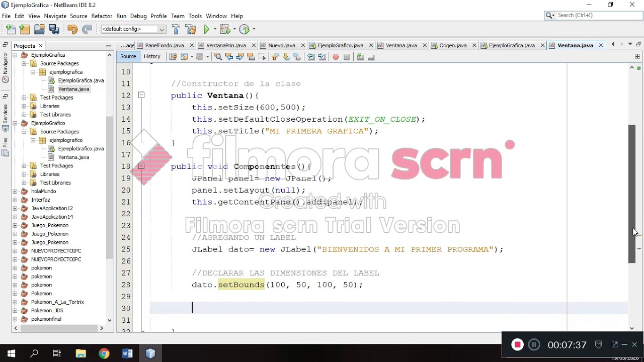Click the Find Next Occurrence icon
Image resolution: width=644 pixels, height=362 pixels.
240,57
